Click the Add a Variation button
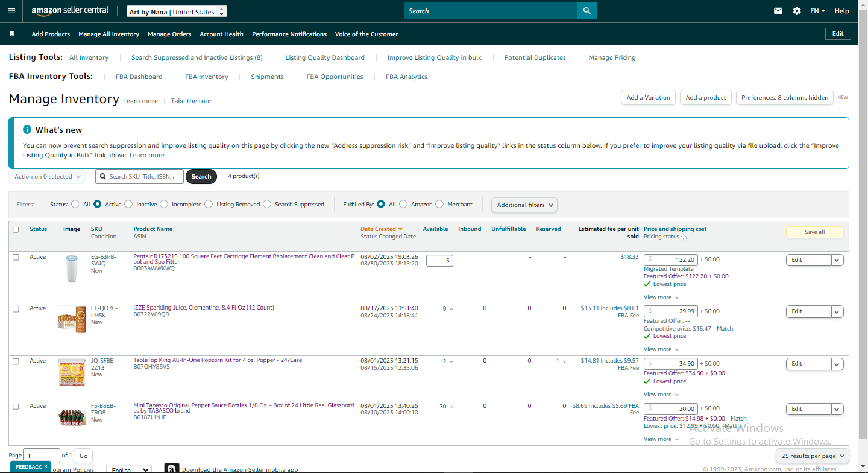The width and height of the screenshot is (868, 473). pyautogui.click(x=648, y=97)
